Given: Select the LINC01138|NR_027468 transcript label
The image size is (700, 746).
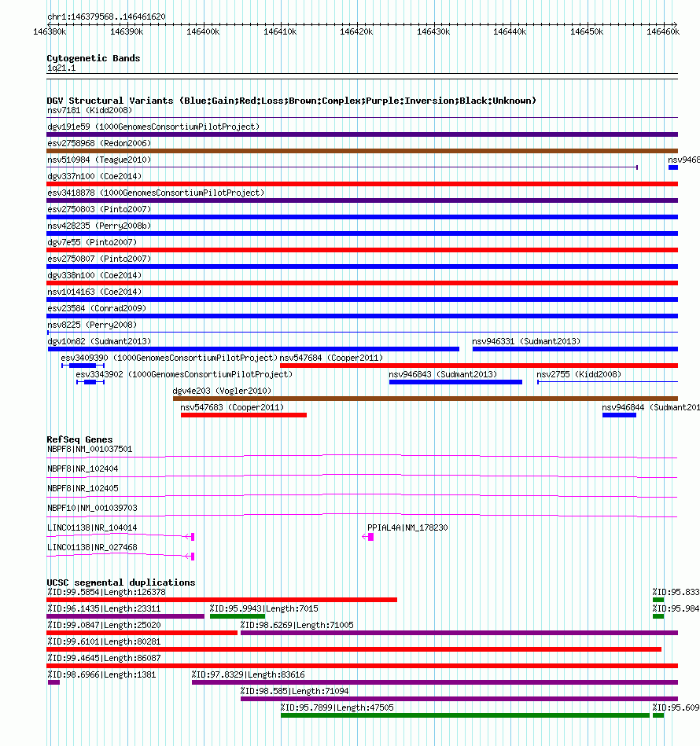Looking at the screenshot, I should tap(92, 548).
